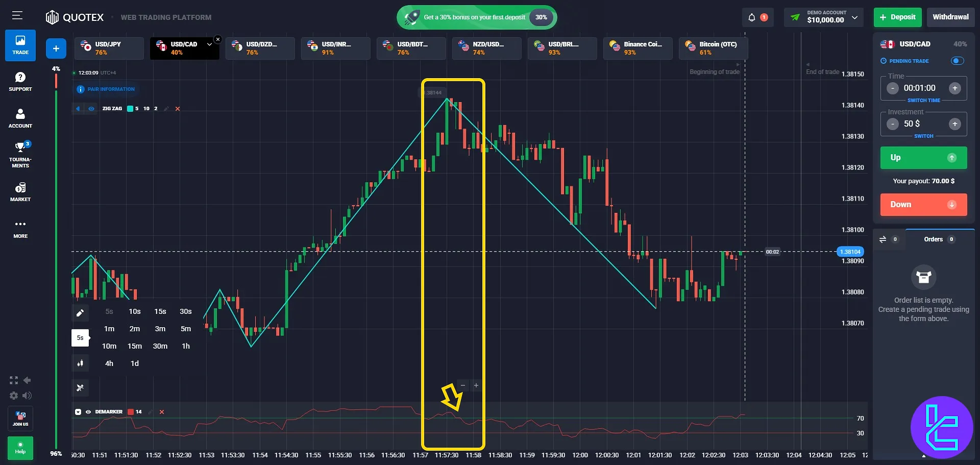Open the settings gear
The image size is (980, 465).
14,396
